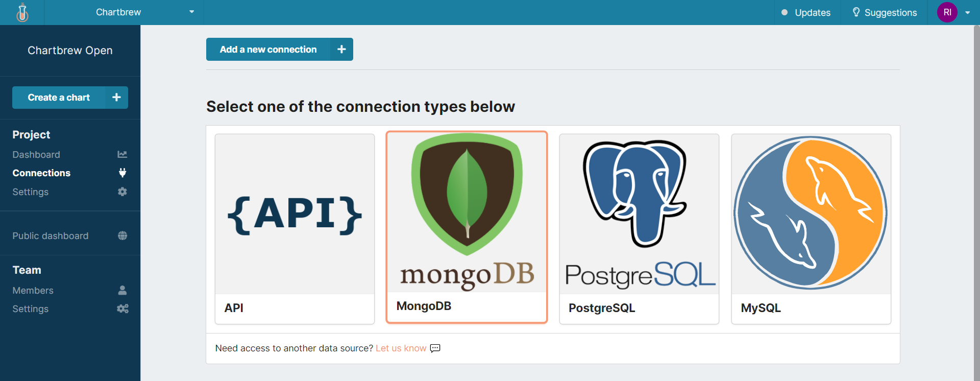Click the MySQL label text
The height and width of the screenshot is (381, 980).
coord(761,308)
